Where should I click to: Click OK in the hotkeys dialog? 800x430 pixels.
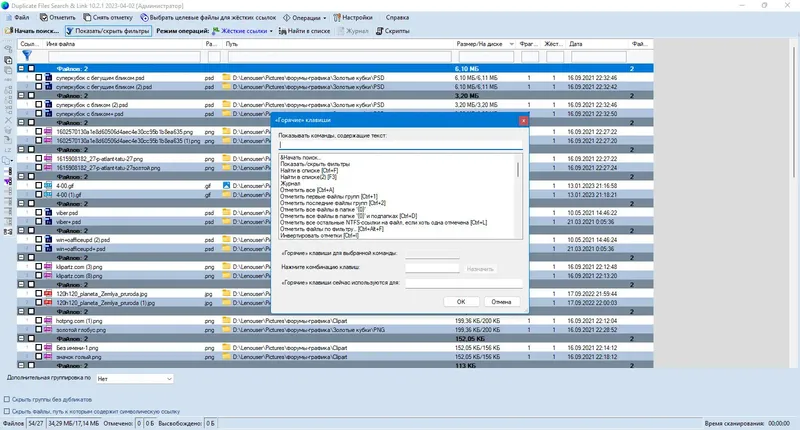[x=461, y=302]
